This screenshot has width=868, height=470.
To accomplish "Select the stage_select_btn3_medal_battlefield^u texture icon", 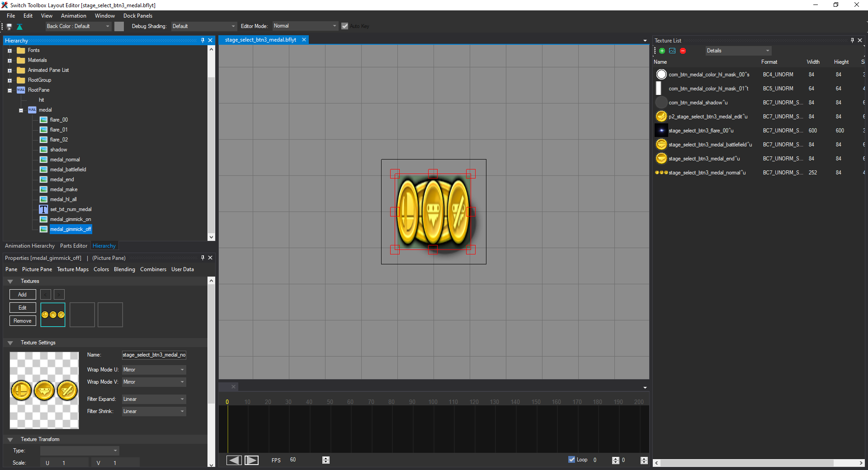I will pyautogui.click(x=661, y=145).
